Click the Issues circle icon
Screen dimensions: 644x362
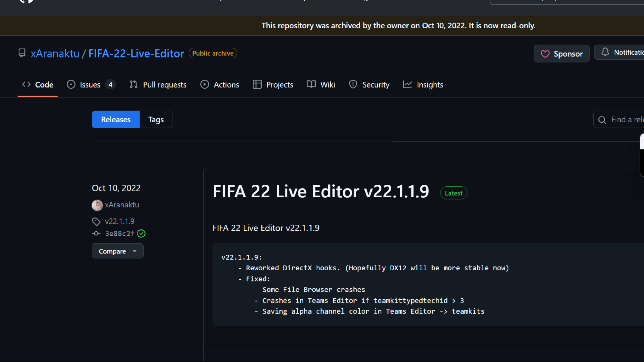pos(71,85)
